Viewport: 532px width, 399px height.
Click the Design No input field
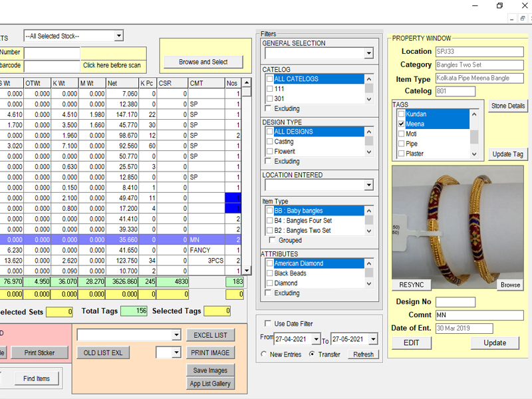click(x=456, y=302)
